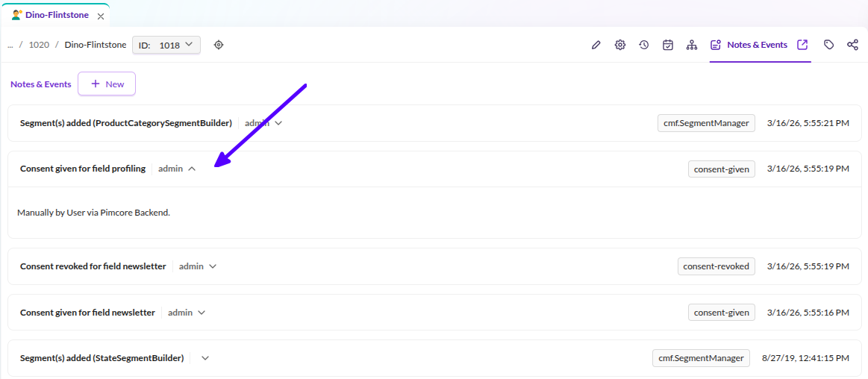868x379 pixels.
Task: Click title Consent given for field newsletter
Action: pyautogui.click(x=87, y=313)
